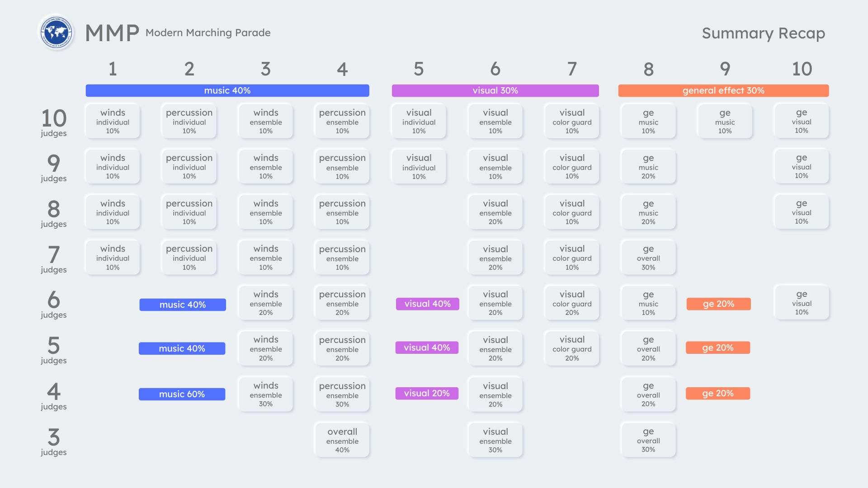This screenshot has height=488, width=868.
Task: Click the column 10 number heading
Action: click(x=802, y=69)
